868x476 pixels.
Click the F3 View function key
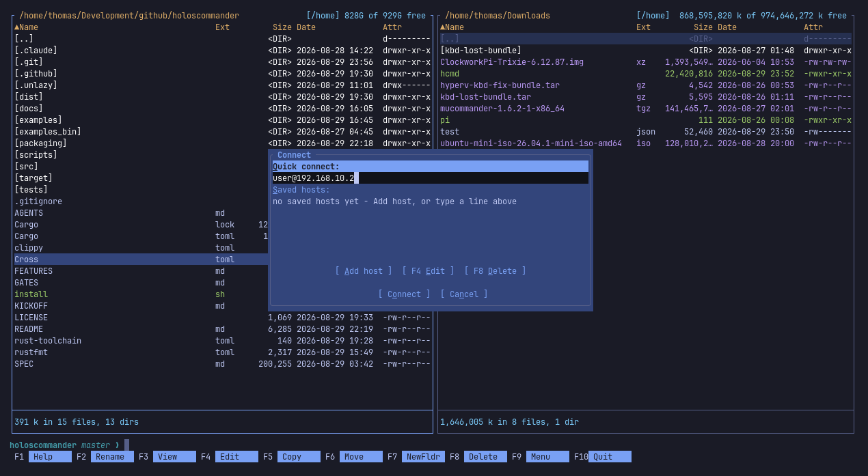pyautogui.click(x=167, y=457)
